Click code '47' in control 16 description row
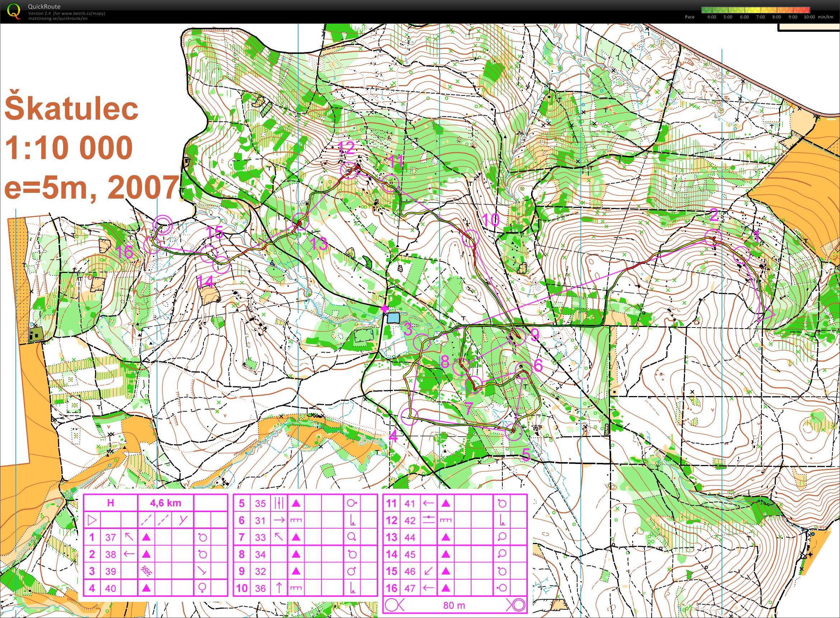The height and width of the screenshot is (618, 840). click(x=410, y=589)
